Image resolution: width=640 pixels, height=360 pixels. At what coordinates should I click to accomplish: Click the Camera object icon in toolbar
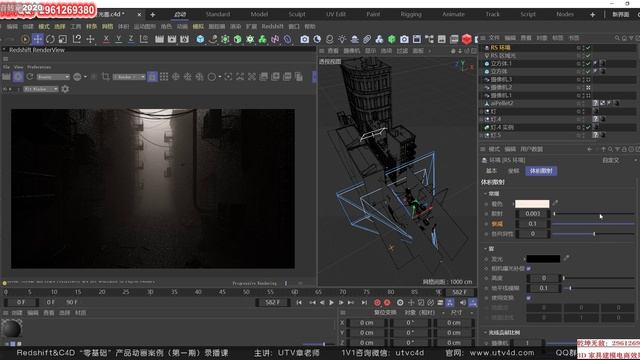pos(304,39)
